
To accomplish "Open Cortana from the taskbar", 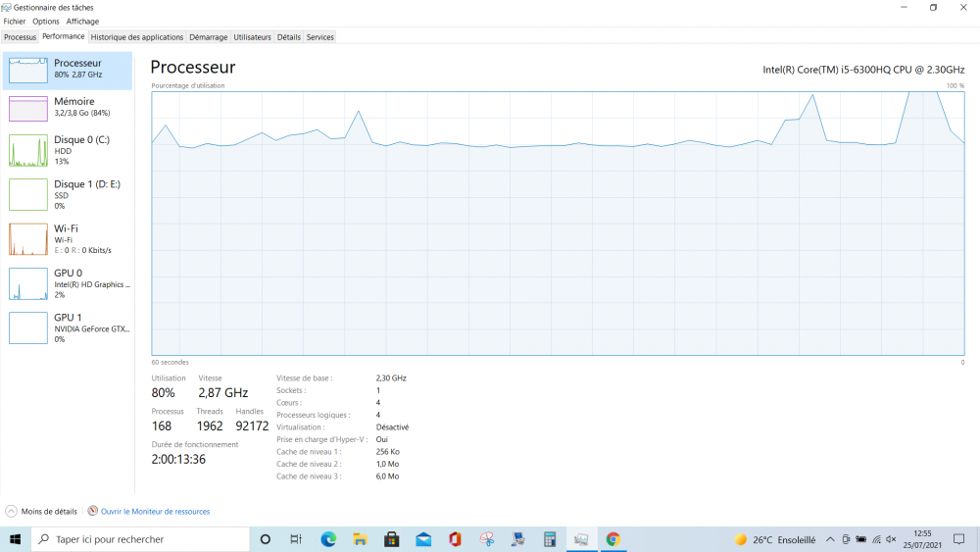I will click(265, 539).
